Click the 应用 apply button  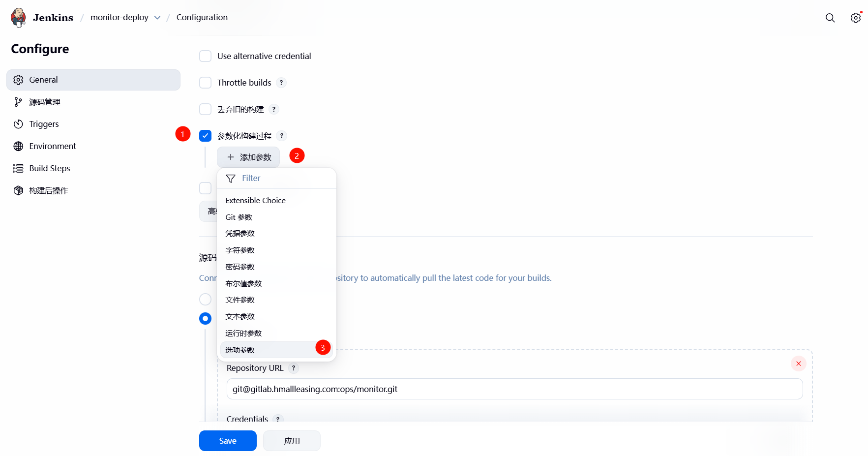click(292, 441)
